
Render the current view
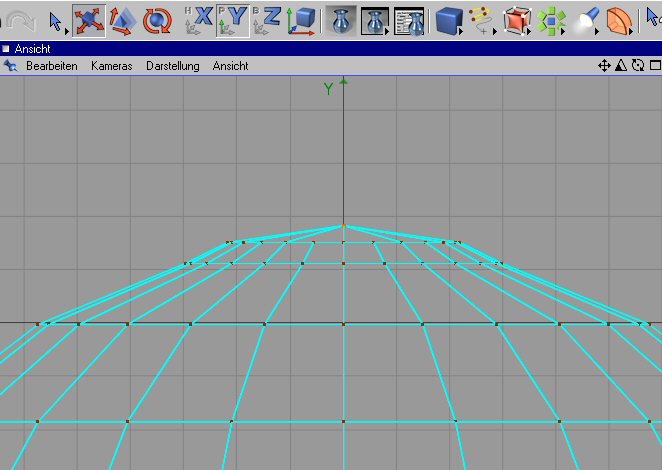(x=342, y=19)
